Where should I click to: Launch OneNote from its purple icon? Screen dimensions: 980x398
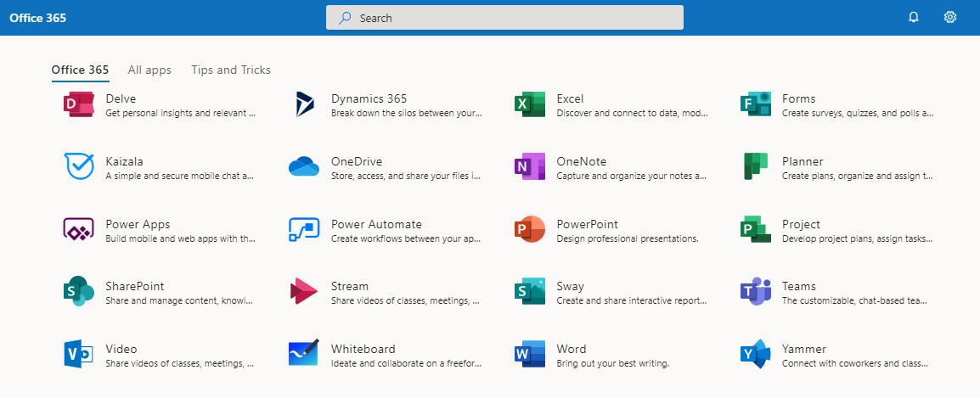(529, 166)
